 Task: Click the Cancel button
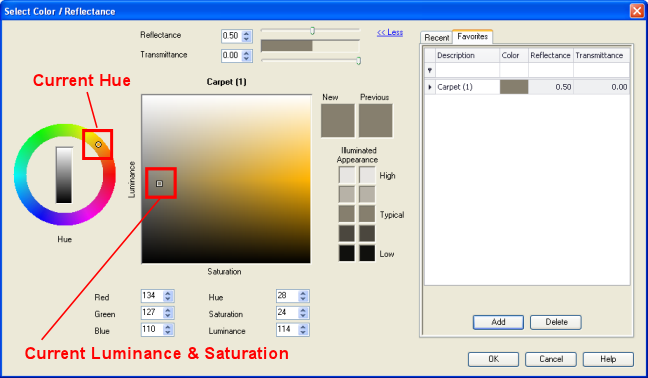(x=551, y=359)
